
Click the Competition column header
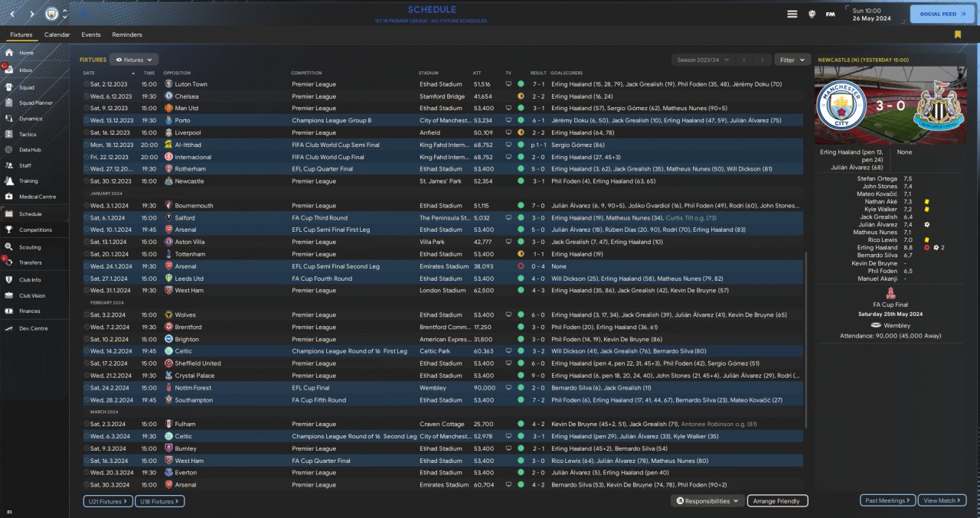pyautogui.click(x=306, y=73)
